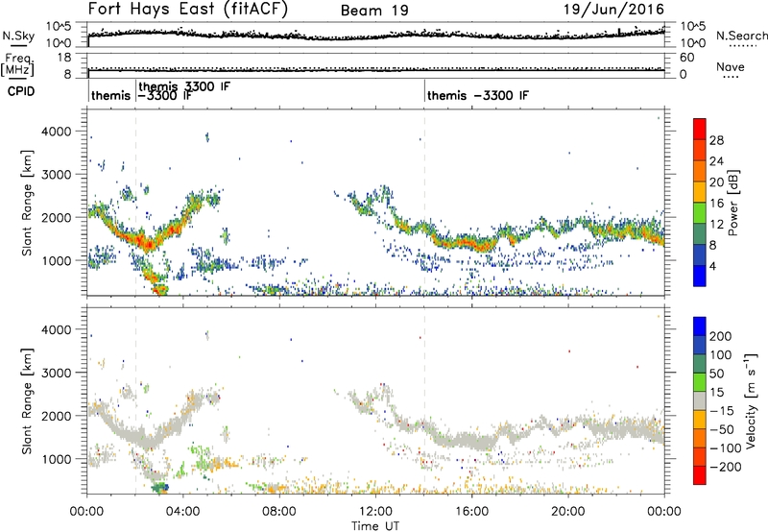Click the '28' tick on power scale

click(x=716, y=140)
